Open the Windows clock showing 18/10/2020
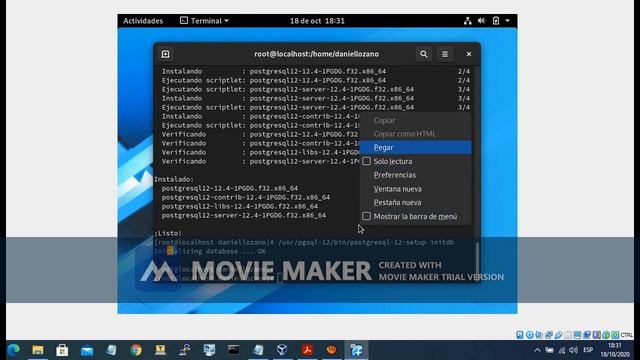 click(x=615, y=350)
